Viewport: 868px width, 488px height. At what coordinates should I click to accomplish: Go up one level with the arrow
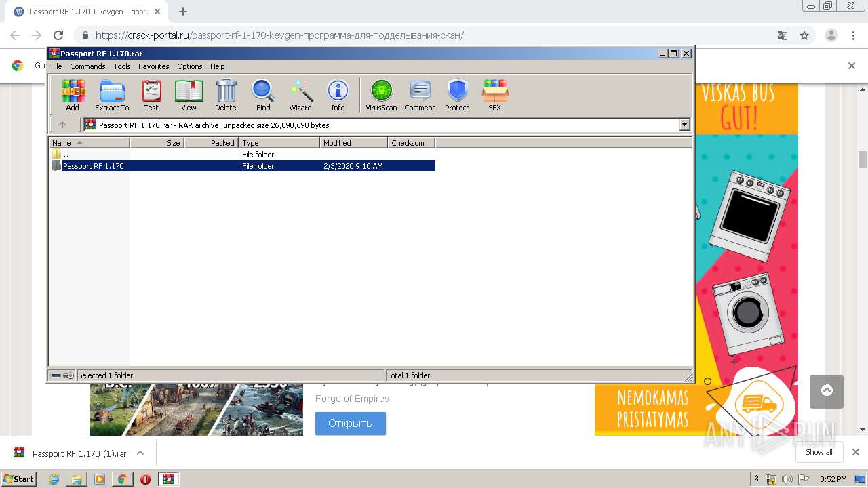click(62, 125)
